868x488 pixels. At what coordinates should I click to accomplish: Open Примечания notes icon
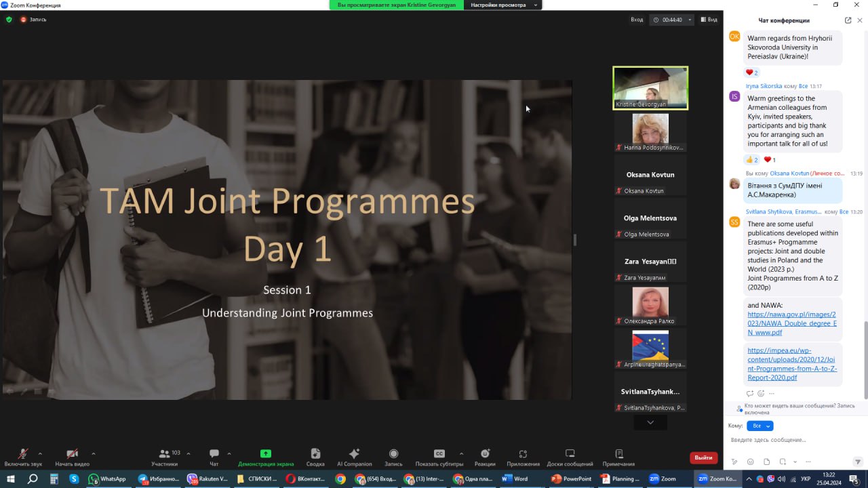tap(618, 455)
